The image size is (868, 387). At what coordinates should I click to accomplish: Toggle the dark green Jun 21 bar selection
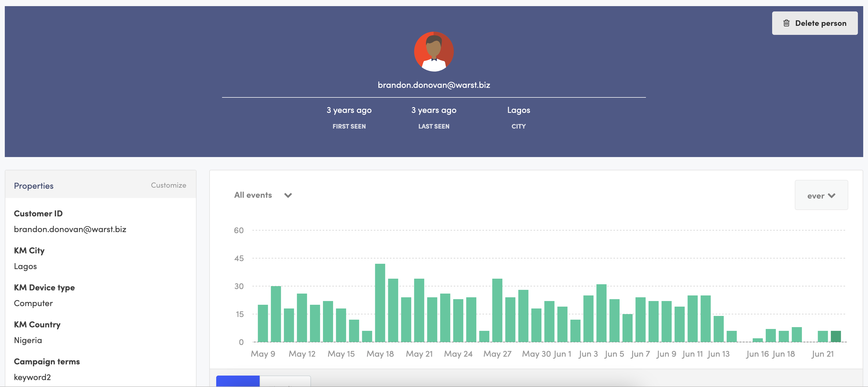point(837,337)
